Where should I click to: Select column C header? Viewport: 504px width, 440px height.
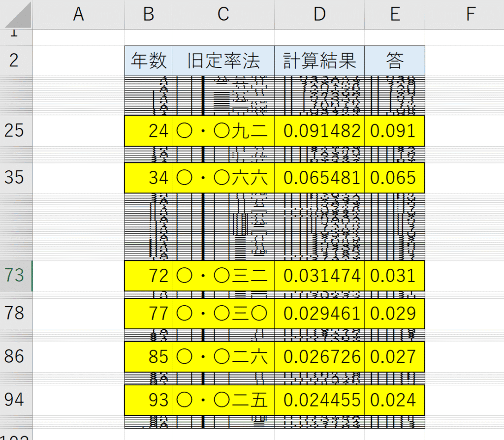(223, 14)
